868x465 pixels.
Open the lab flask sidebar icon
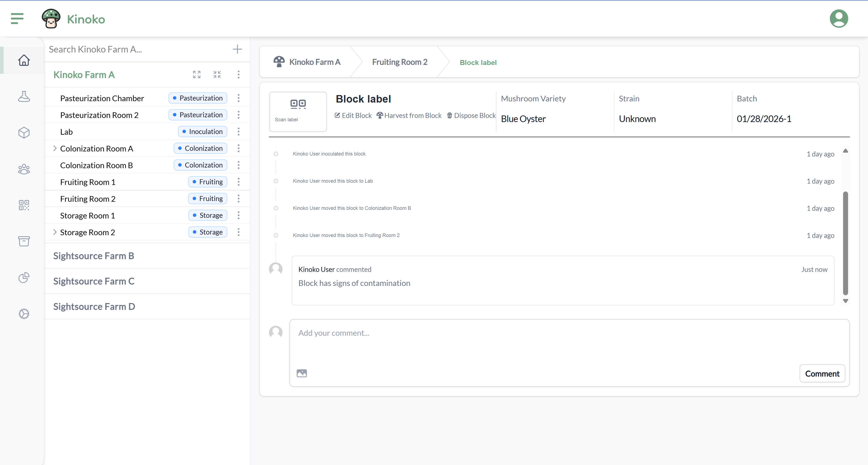(24, 96)
